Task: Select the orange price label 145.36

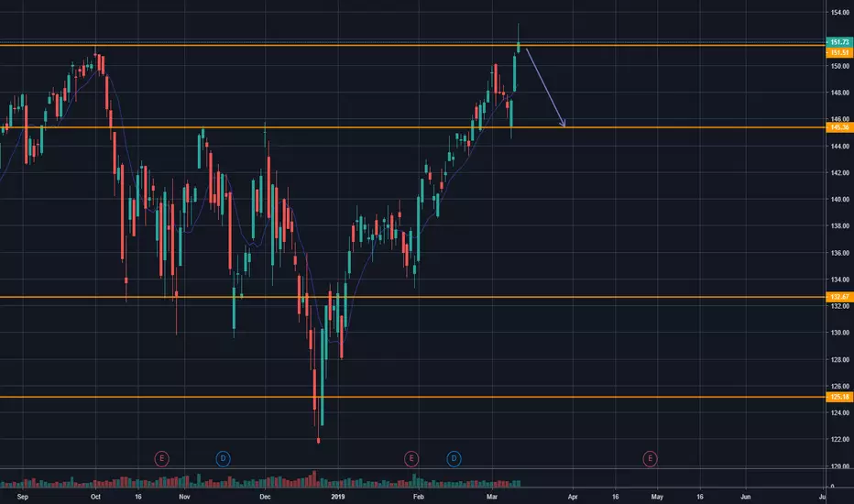Action: tap(839, 127)
